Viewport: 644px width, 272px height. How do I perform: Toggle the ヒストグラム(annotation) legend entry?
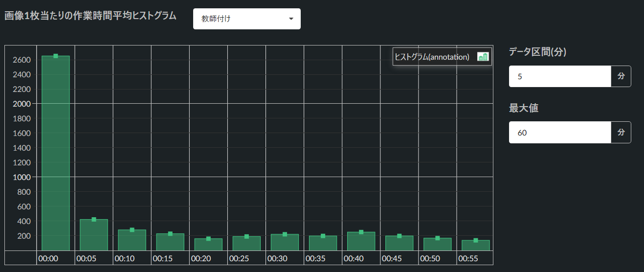pos(442,57)
